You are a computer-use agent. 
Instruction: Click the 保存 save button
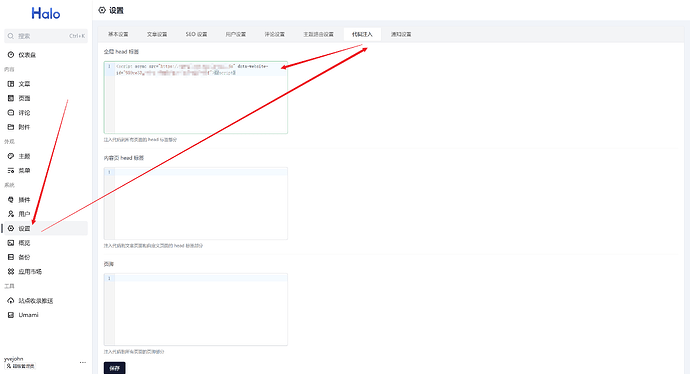click(x=114, y=368)
